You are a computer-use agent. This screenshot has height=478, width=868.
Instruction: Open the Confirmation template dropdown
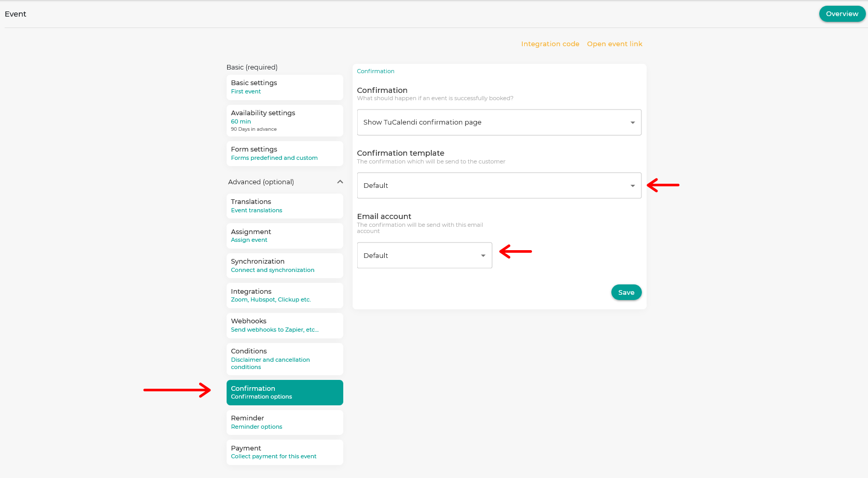tap(498, 185)
